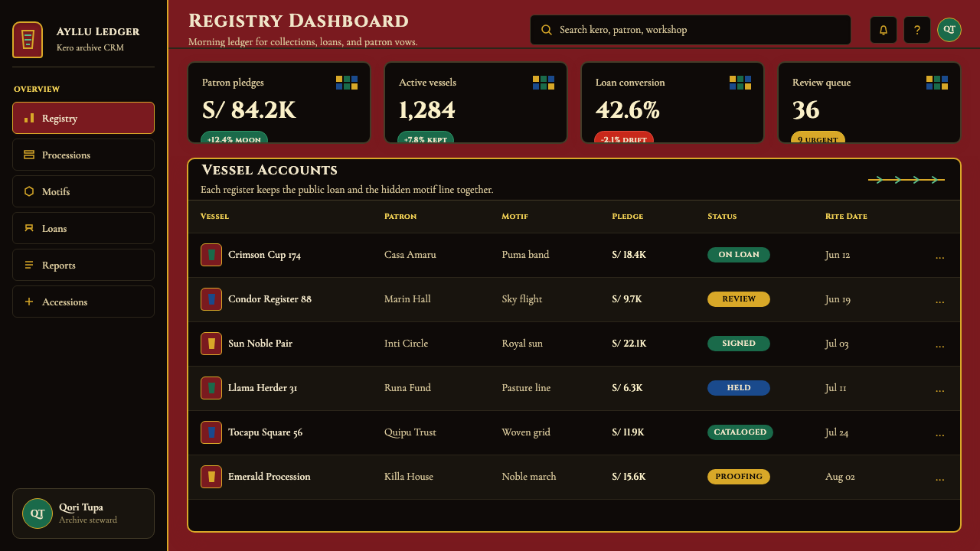Click the Puma band motif
Viewport: 980px width, 551px height.
point(525,255)
